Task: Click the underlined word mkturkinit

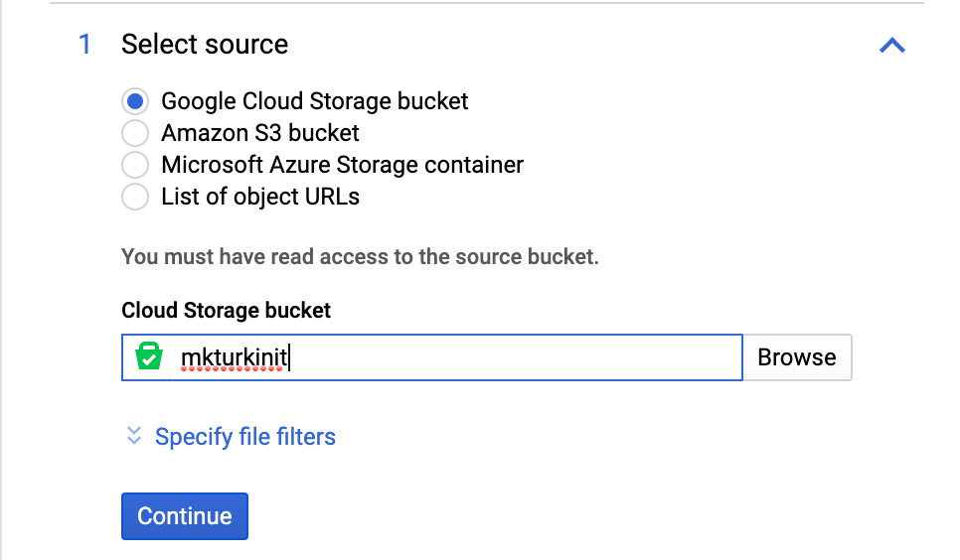Action: [234, 357]
